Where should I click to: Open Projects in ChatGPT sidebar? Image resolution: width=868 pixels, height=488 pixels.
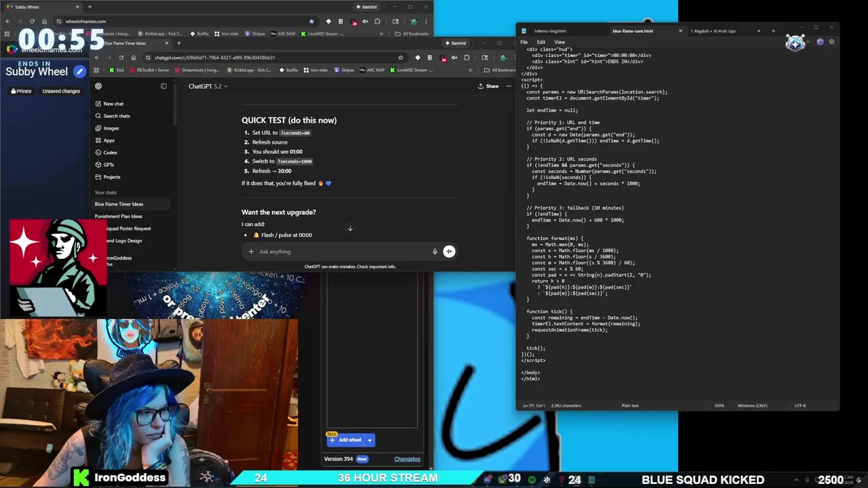112,177
